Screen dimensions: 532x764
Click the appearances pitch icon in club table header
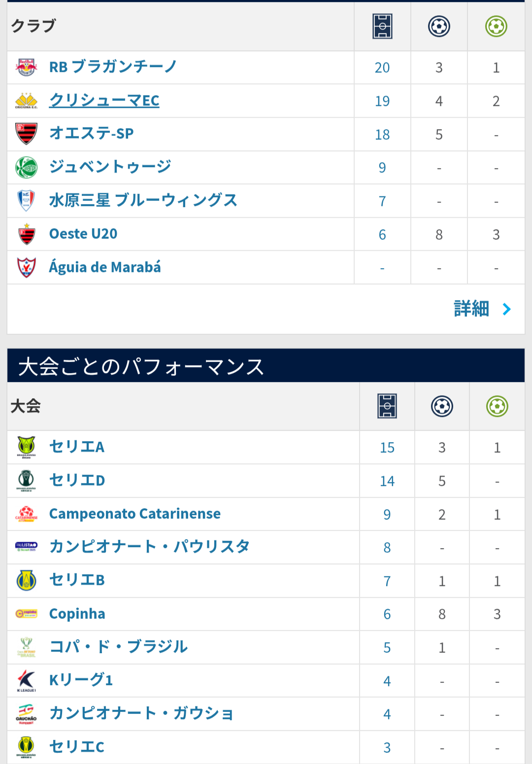(x=382, y=26)
